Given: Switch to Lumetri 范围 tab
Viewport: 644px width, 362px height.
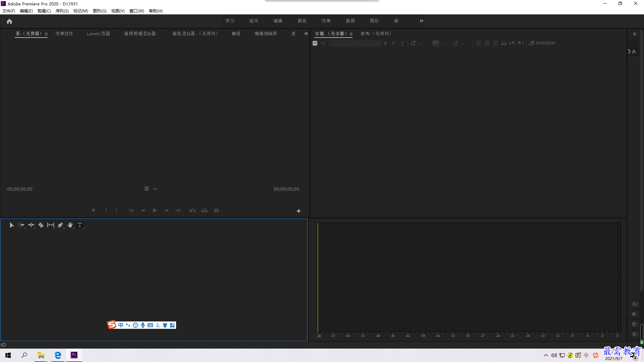Looking at the screenshot, I should tap(98, 34).
